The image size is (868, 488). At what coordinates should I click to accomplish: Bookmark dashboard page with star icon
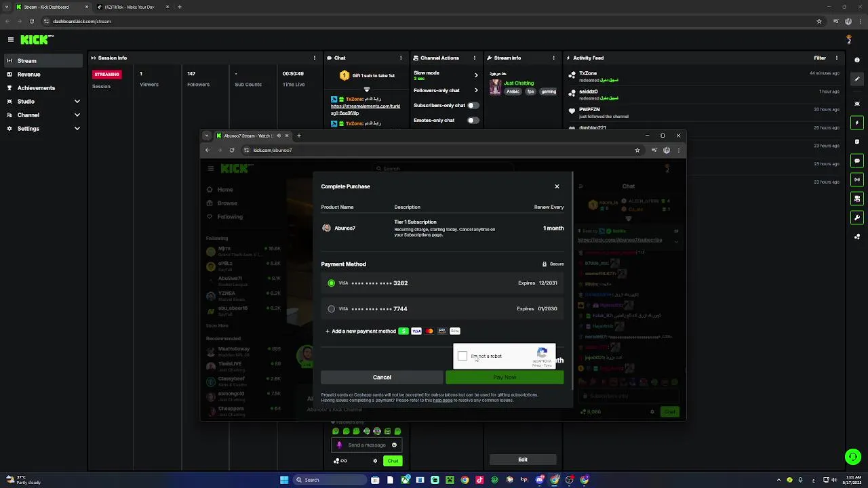tap(819, 21)
